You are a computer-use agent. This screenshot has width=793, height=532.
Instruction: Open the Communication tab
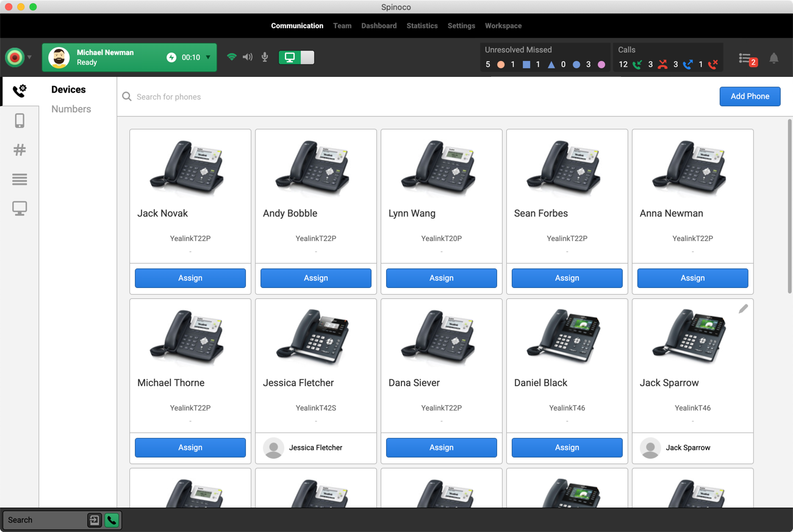[297, 26]
